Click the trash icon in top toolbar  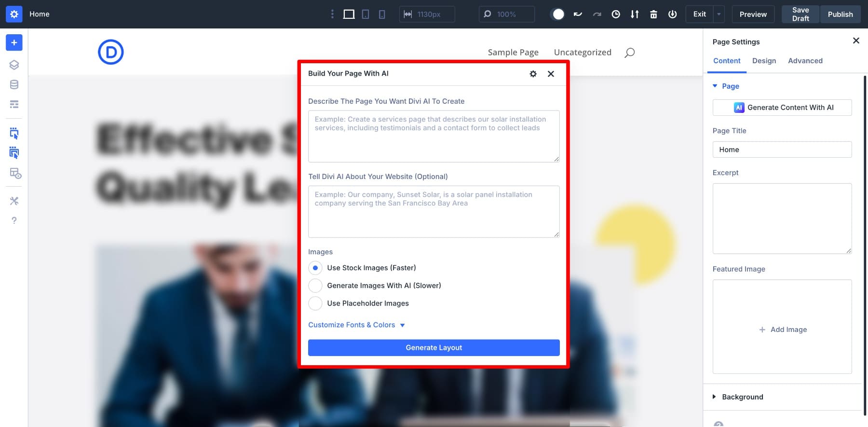point(653,14)
